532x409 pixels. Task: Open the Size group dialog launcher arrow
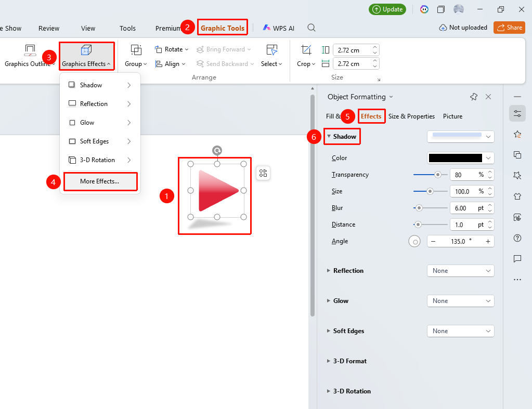coord(379,80)
